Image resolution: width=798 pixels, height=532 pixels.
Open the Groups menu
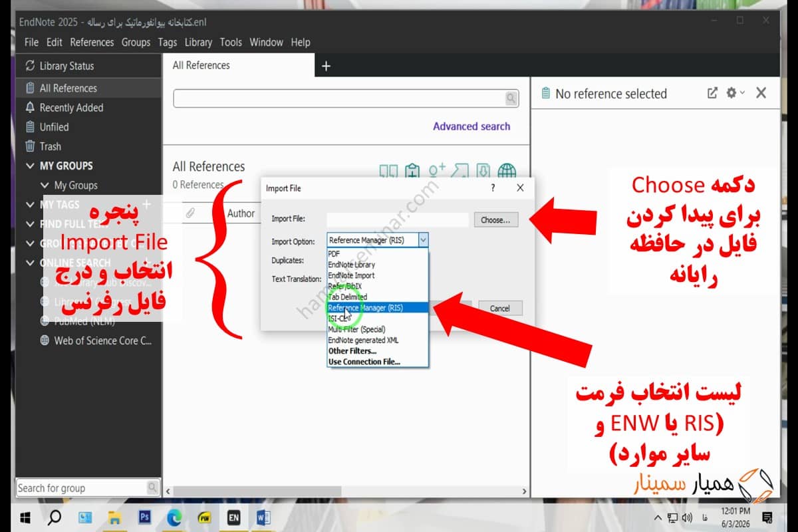(136, 42)
